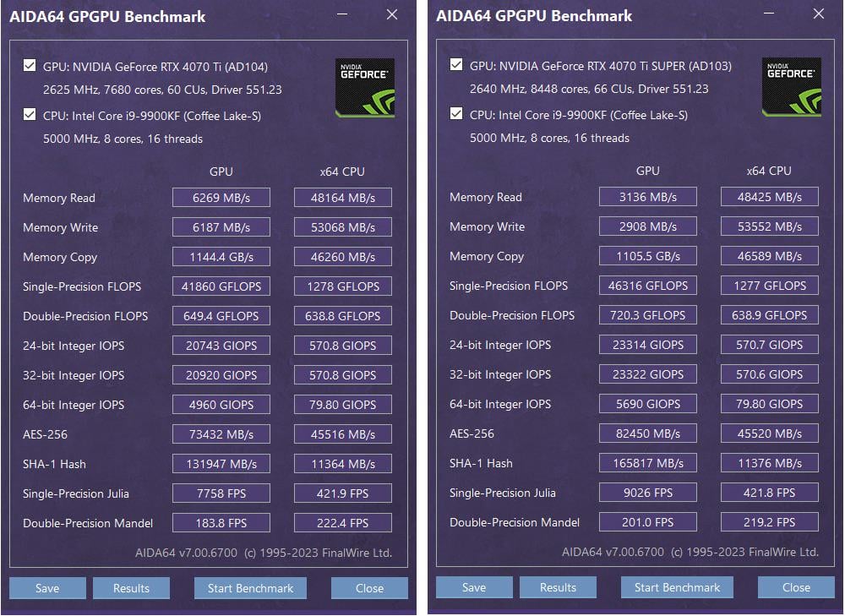Select the 183.8 FPS Mandel result
This screenshot has width=845, height=616.
pos(221,523)
